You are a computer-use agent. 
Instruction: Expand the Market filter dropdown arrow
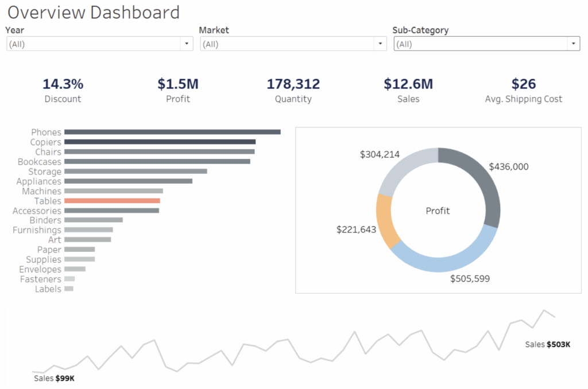click(380, 44)
